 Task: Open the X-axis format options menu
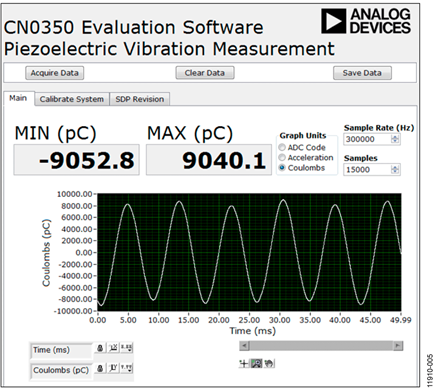[x=126, y=348]
